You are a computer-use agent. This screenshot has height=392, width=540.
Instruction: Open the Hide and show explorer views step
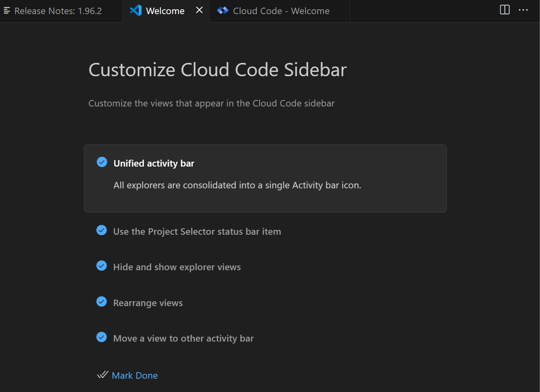[x=177, y=267]
